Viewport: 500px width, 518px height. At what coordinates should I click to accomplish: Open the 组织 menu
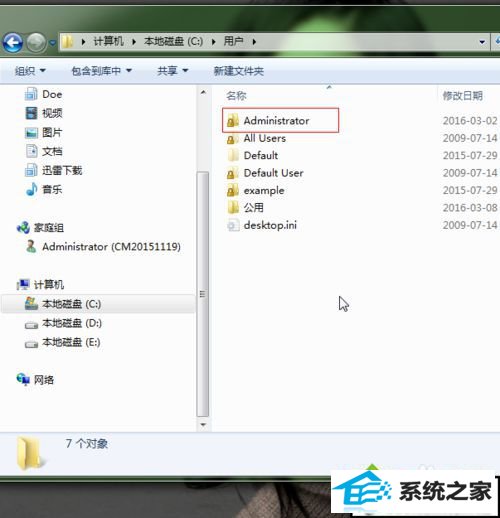pyautogui.click(x=30, y=71)
